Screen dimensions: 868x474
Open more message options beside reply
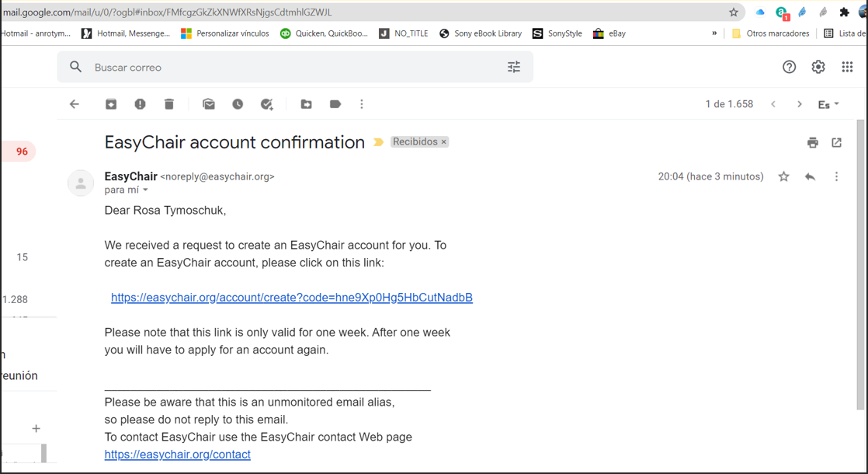pos(836,176)
